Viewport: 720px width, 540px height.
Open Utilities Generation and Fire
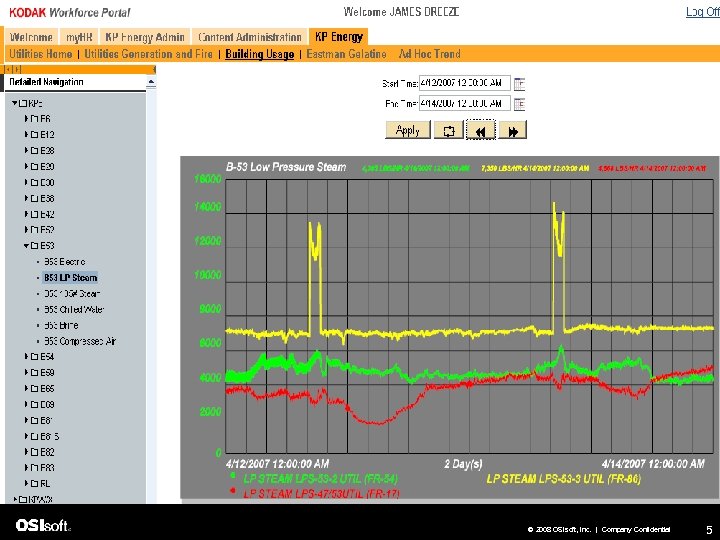[x=148, y=54]
